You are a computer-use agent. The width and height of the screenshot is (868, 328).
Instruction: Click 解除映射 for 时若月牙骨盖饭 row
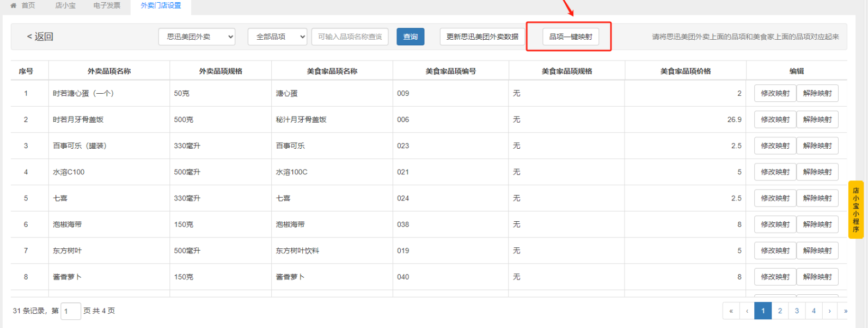tap(817, 119)
